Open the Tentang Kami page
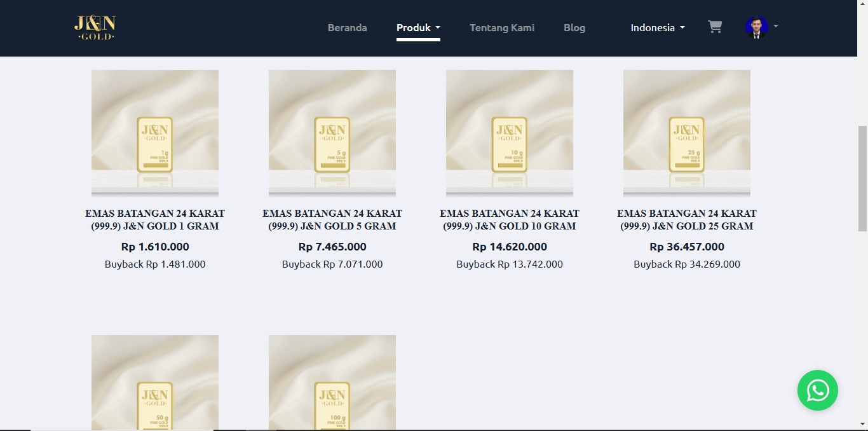This screenshot has width=868, height=431. coord(502,28)
